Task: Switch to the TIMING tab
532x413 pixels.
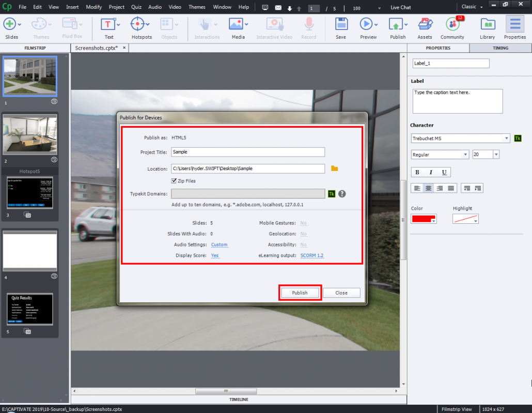Action: (x=499, y=48)
